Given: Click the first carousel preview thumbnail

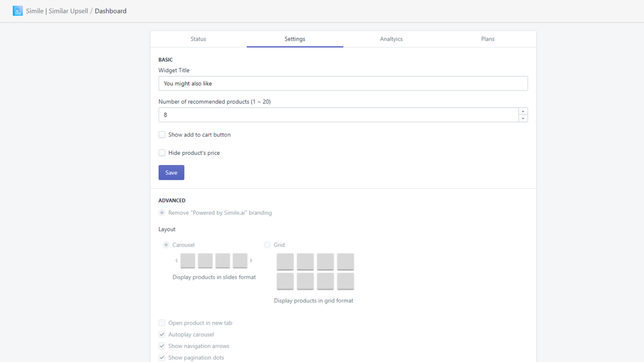Looking at the screenshot, I should click(x=188, y=260).
